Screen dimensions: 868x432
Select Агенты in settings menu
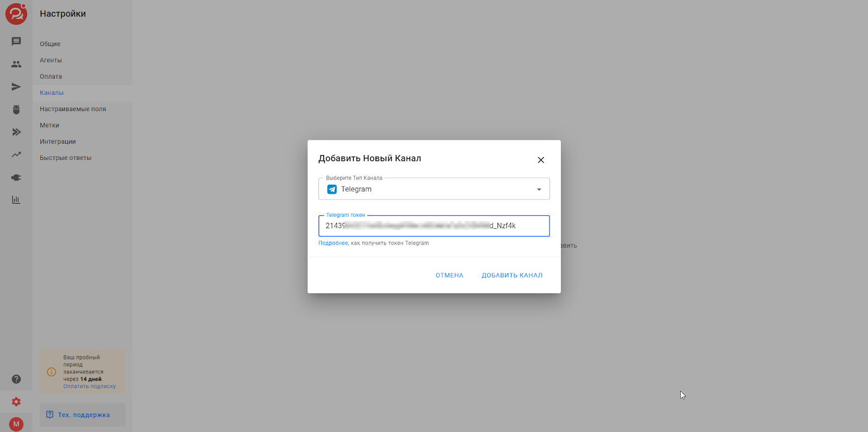click(x=51, y=60)
